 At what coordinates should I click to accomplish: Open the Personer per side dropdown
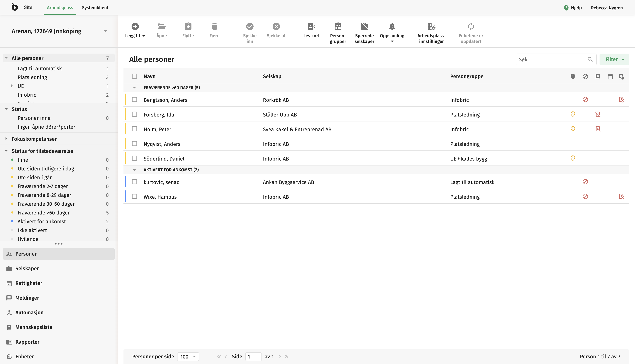click(188, 356)
